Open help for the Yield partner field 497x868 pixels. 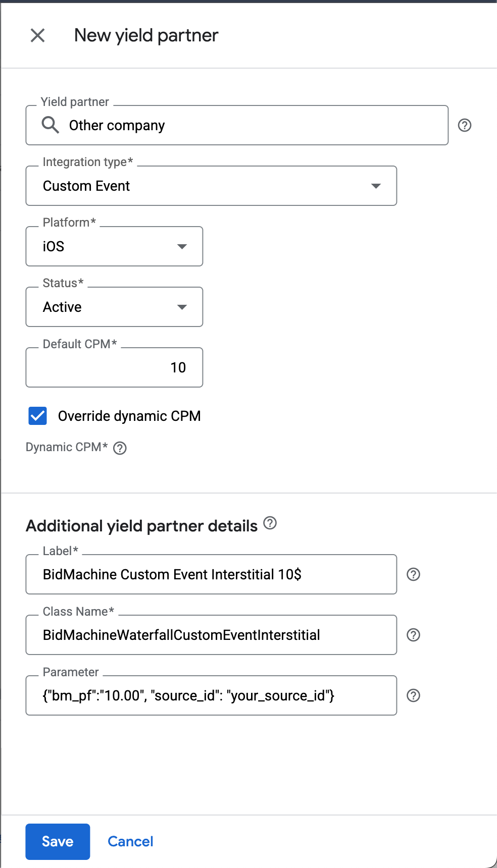pos(464,125)
